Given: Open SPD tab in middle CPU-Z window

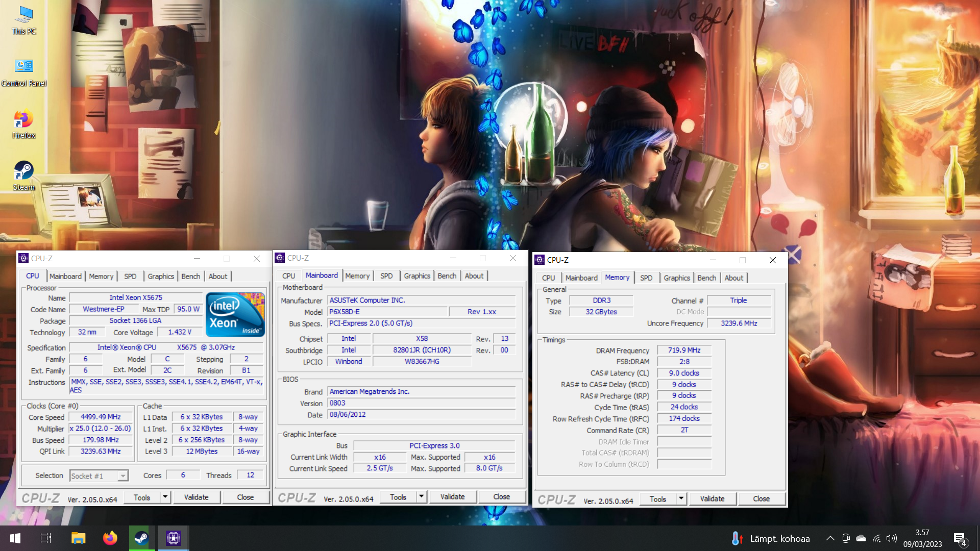Looking at the screenshot, I should pos(386,275).
